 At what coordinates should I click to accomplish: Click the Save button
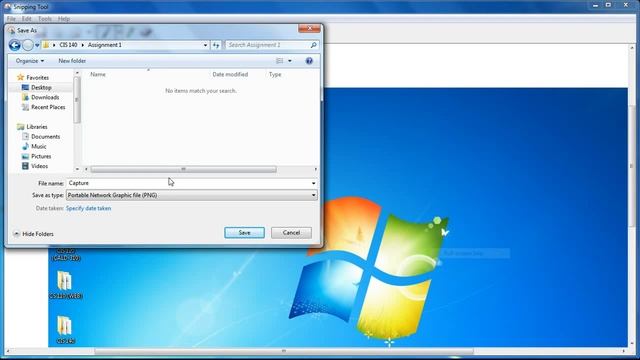coord(244,233)
